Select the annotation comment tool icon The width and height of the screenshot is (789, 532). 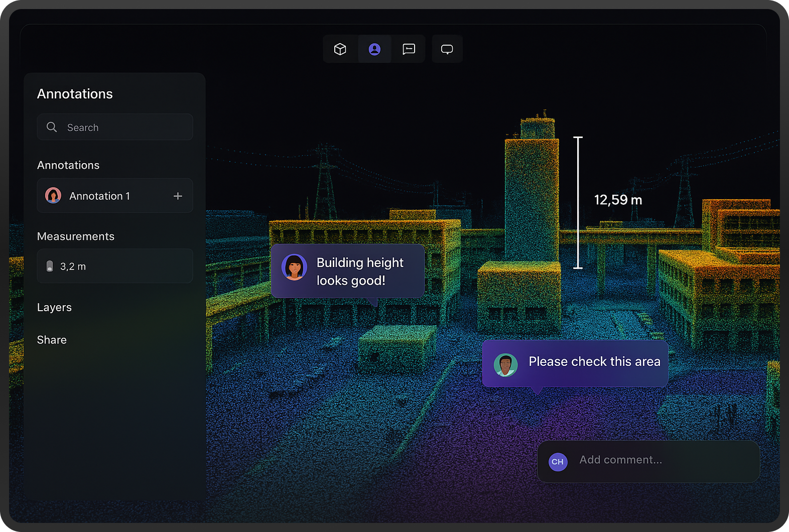coord(409,49)
